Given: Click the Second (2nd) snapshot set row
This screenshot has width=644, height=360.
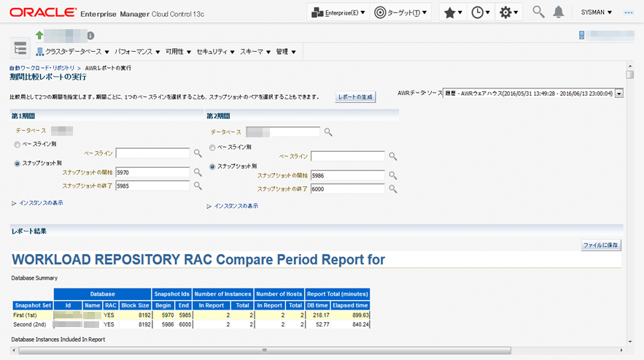Looking at the screenshot, I should coord(191,325).
